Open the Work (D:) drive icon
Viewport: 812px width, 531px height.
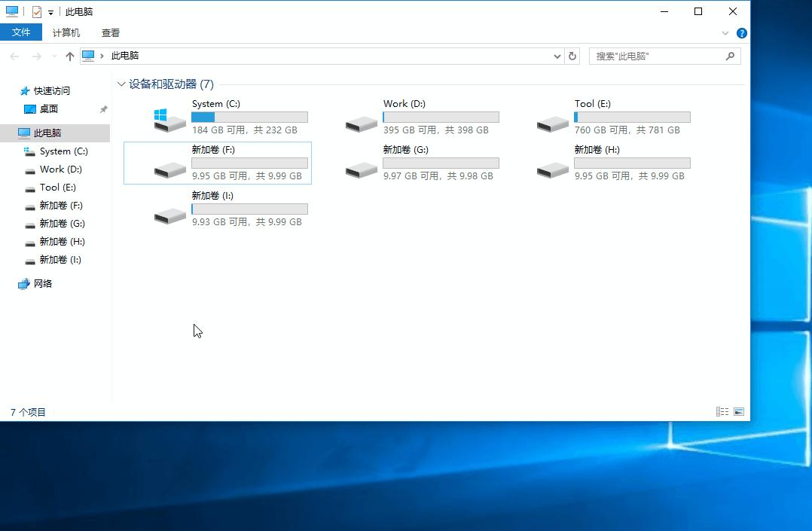coord(362,124)
